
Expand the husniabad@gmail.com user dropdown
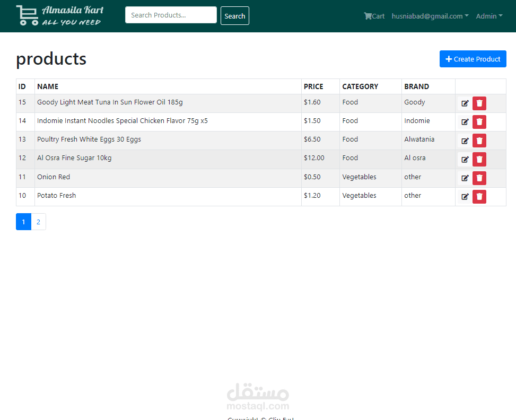pyautogui.click(x=430, y=16)
